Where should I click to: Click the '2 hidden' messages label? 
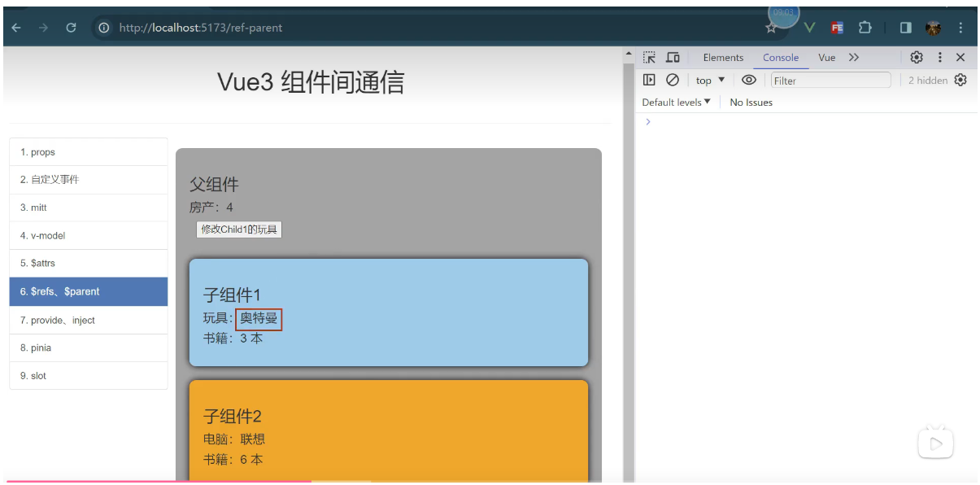click(927, 80)
